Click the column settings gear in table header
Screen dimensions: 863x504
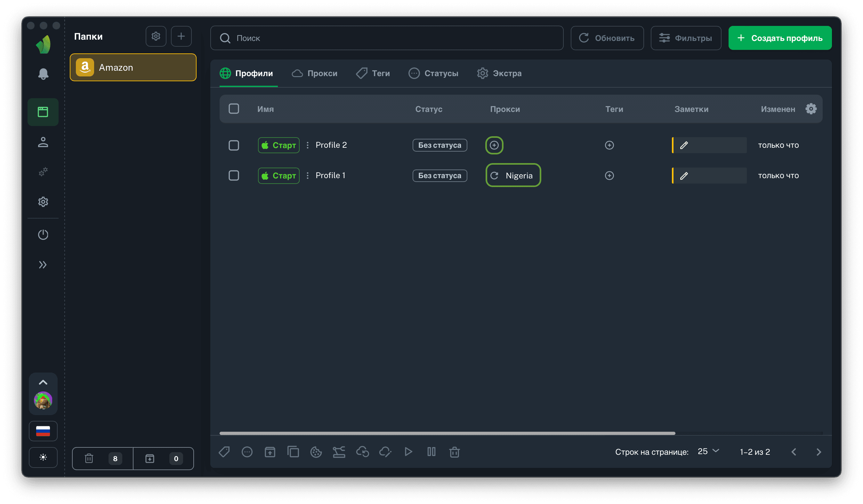(x=811, y=109)
